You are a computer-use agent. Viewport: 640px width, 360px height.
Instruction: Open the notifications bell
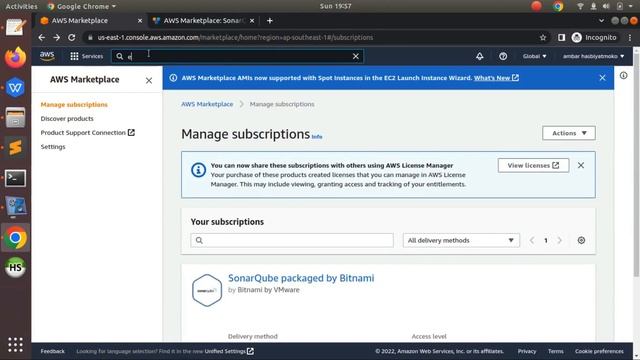pos(480,56)
